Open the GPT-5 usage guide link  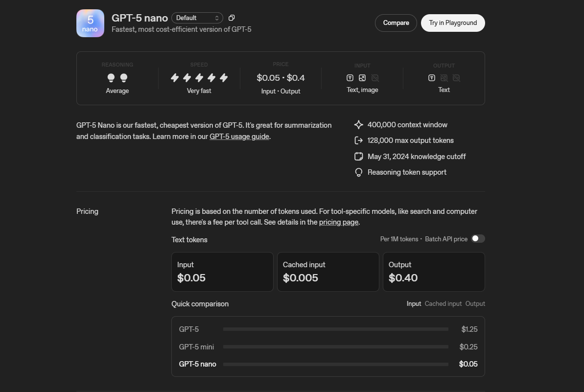click(239, 137)
